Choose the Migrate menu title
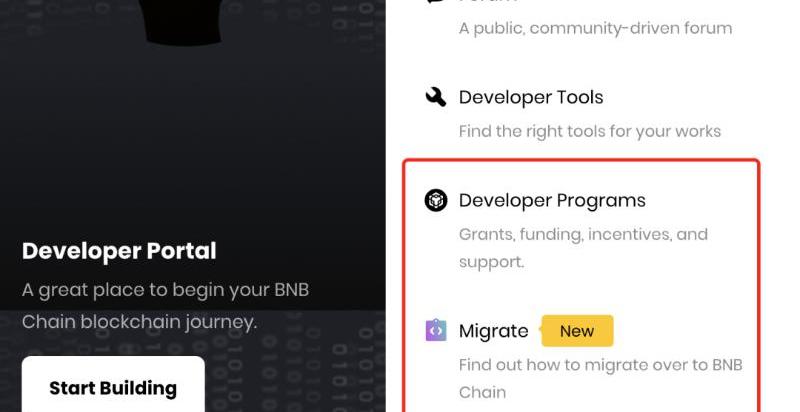The width and height of the screenshot is (800, 412). point(493,331)
